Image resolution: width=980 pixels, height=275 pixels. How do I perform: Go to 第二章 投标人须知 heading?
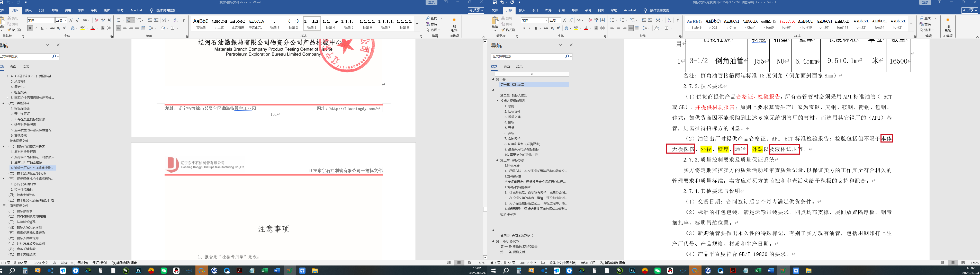click(x=514, y=95)
